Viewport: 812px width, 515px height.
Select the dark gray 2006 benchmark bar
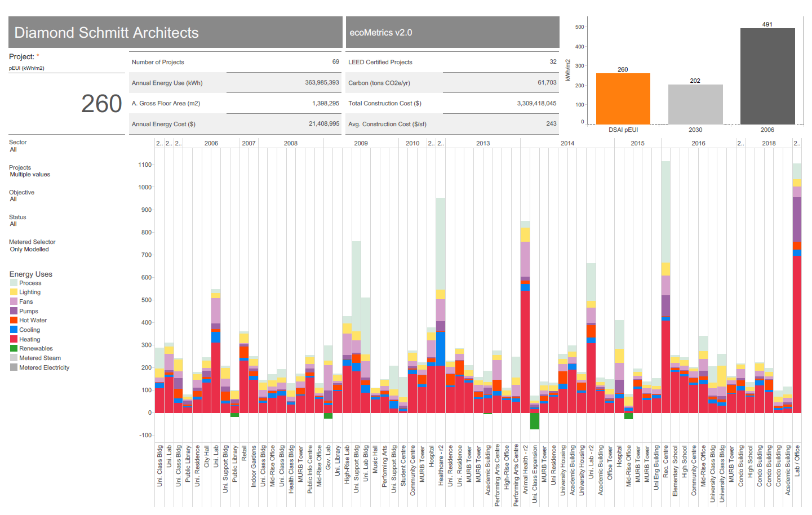767,76
